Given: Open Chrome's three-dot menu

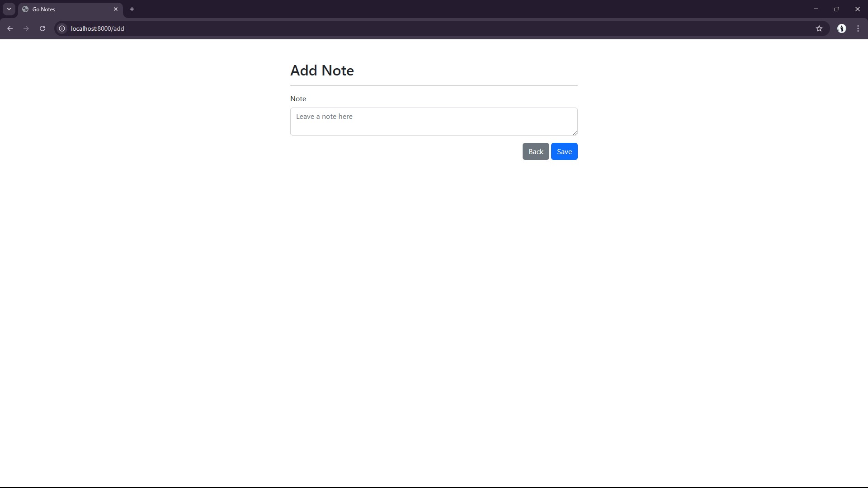Looking at the screenshot, I should point(858,28).
